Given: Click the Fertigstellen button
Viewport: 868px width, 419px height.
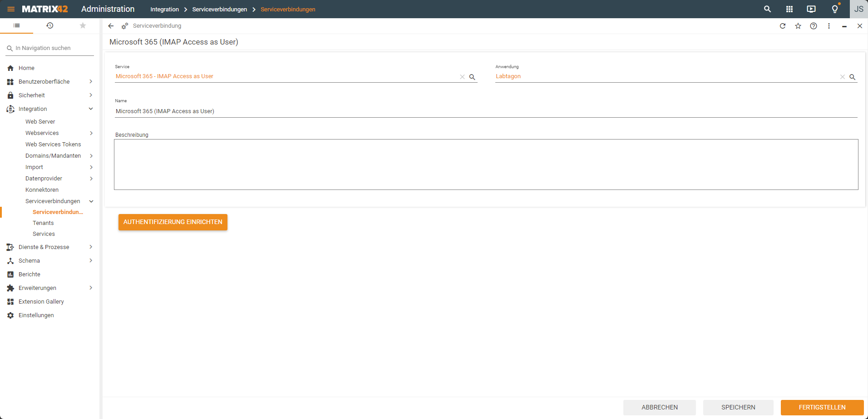Looking at the screenshot, I should pyautogui.click(x=822, y=408).
